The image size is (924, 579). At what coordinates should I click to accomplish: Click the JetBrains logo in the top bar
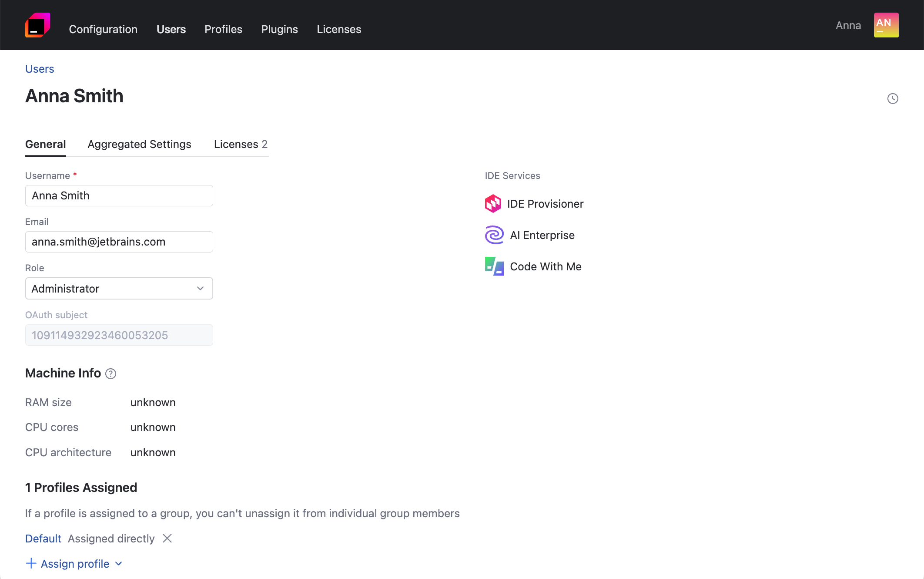[38, 25]
